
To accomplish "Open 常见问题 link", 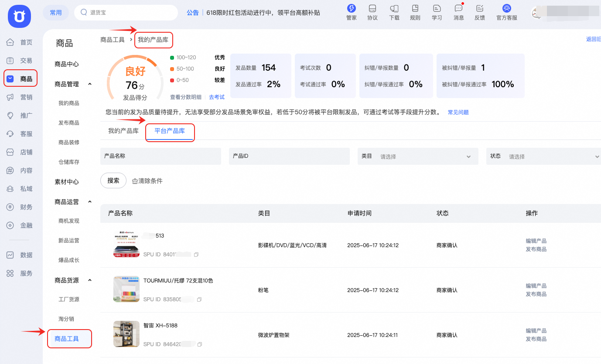I will pyautogui.click(x=458, y=112).
